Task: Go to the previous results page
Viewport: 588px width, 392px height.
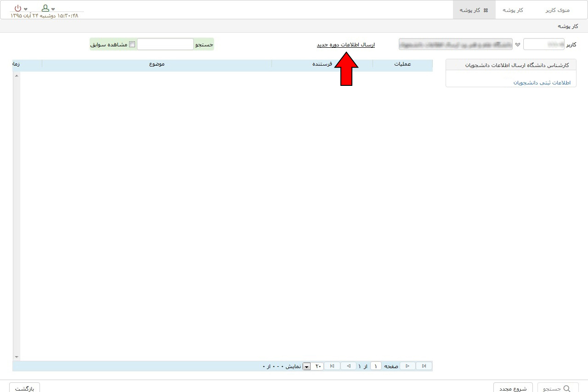Action: click(407, 366)
